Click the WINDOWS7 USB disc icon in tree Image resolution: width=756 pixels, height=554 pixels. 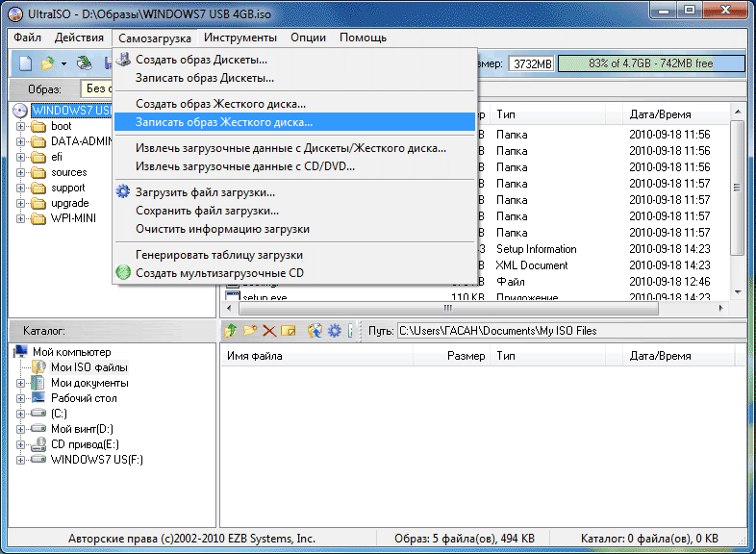(20, 111)
